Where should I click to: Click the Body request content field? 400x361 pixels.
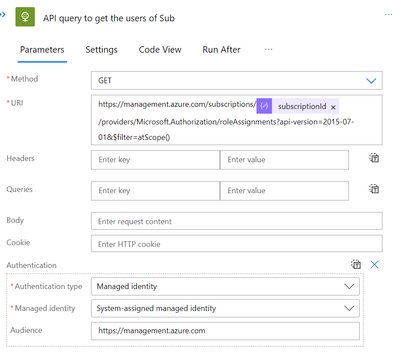click(x=237, y=221)
